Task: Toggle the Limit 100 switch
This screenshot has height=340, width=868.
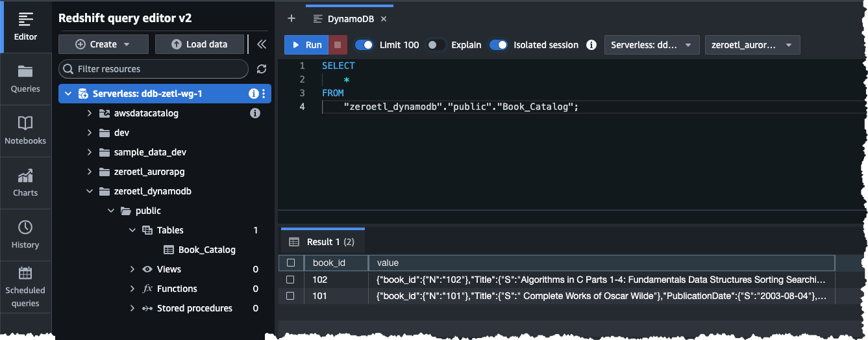Action: pyautogui.click(x=364, y=45)
